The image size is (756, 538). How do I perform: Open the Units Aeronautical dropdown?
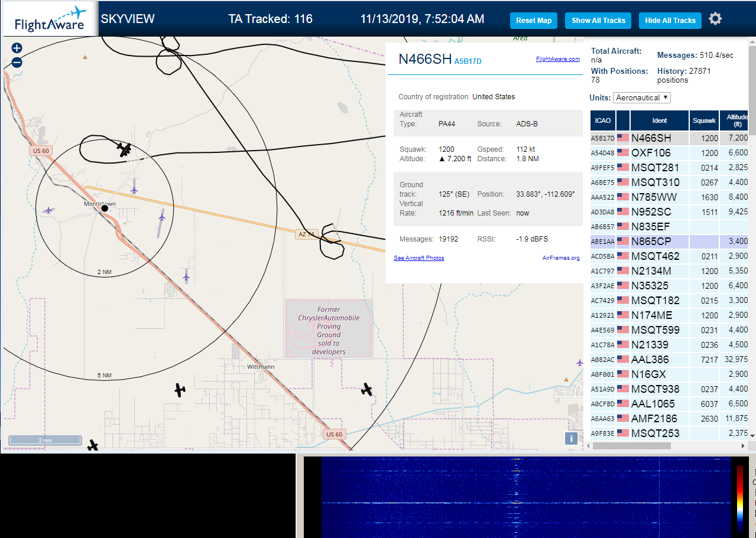tap(642, 97)
